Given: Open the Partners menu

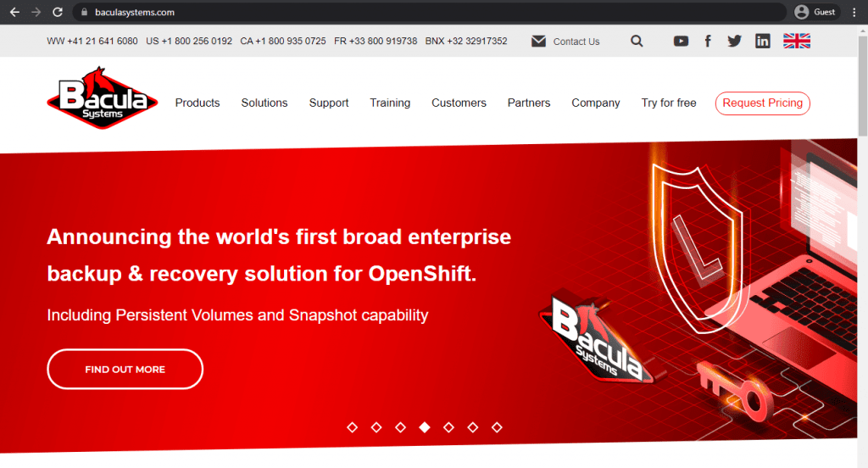Looking at the screenshot, I should pyautogui.click(x=529, y=103).
